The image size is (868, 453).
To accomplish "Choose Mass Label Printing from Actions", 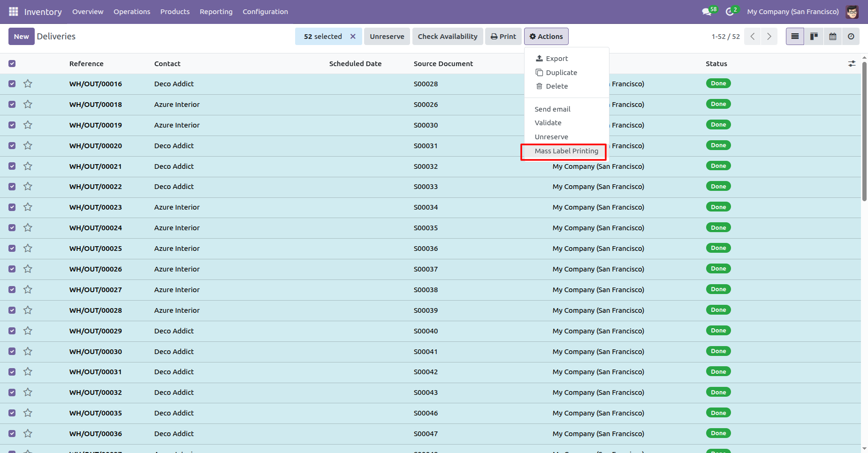I will coord(566,151).
